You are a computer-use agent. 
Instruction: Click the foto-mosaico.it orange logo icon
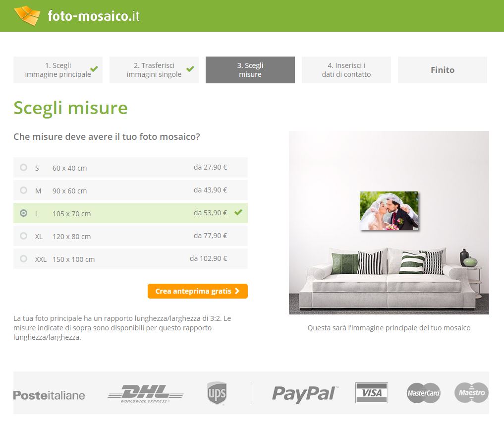27,16
